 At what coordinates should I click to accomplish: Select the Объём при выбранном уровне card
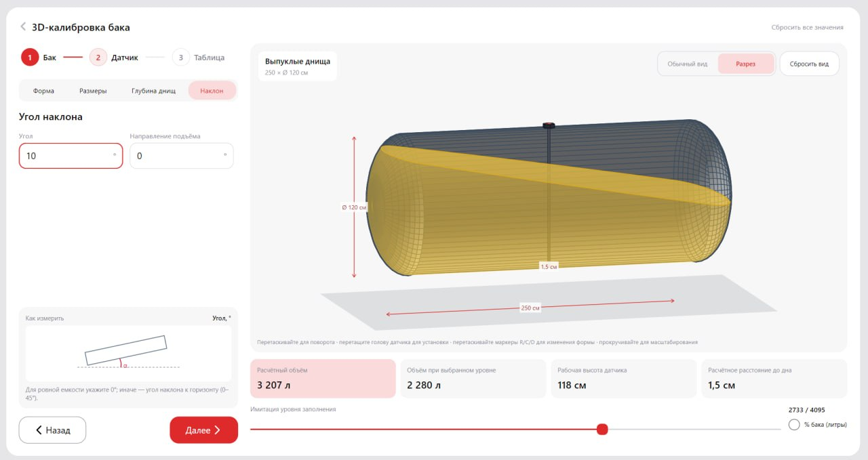[x=473, y=379]
